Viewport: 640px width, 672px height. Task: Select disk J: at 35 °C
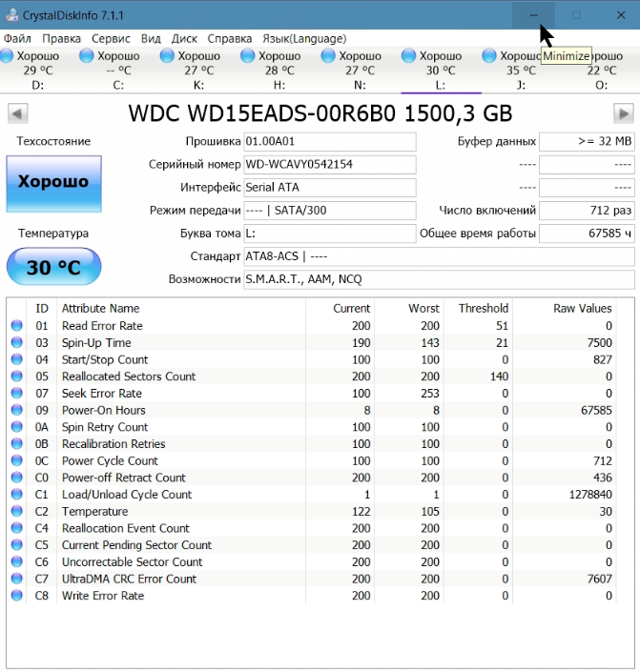coord(521,70)
